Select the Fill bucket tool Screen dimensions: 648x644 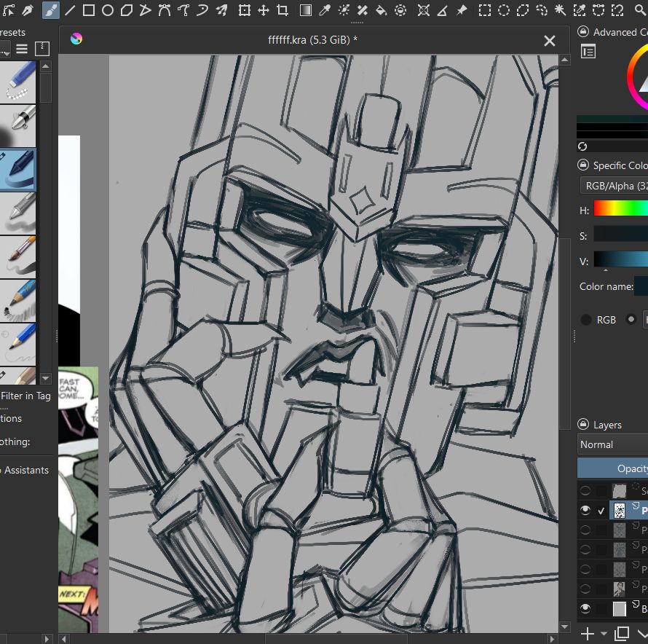[x=381, y=10]
